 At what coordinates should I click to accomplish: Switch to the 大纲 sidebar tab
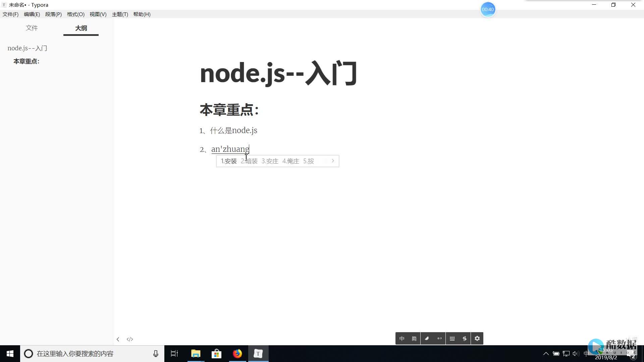coord(81,28)
